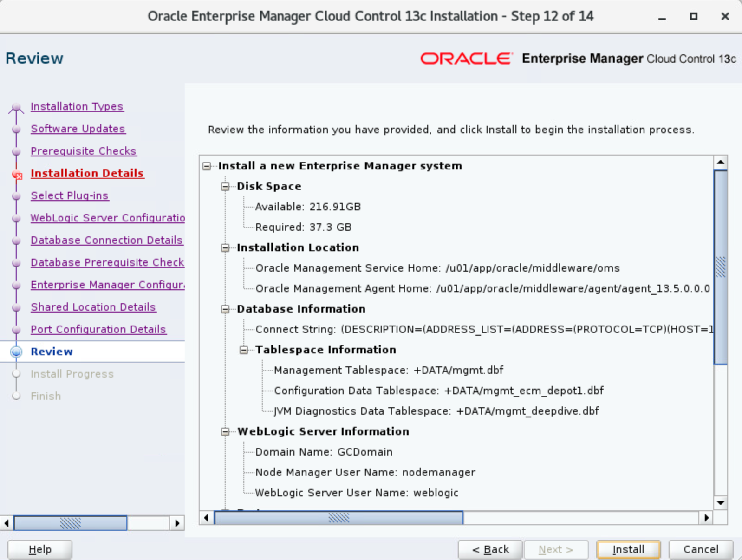Go to the Software Updates step
This screenshot has height=560, width=742.
pos(78,129)
